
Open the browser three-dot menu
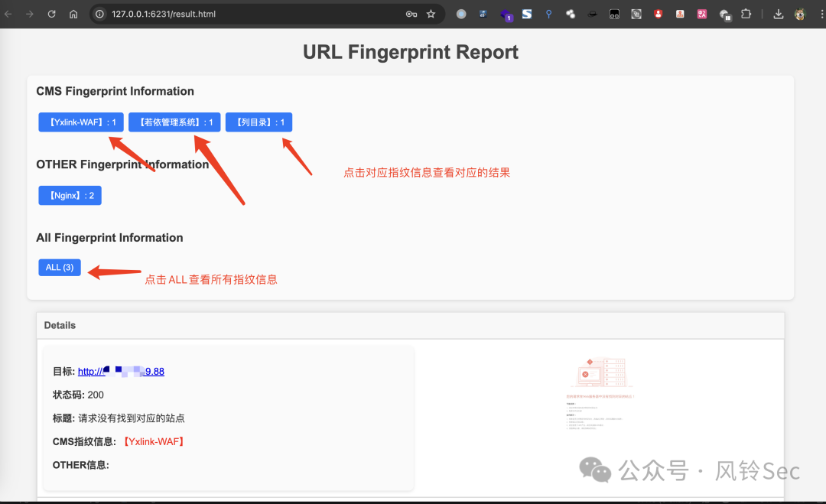click(x=820, y=14)
